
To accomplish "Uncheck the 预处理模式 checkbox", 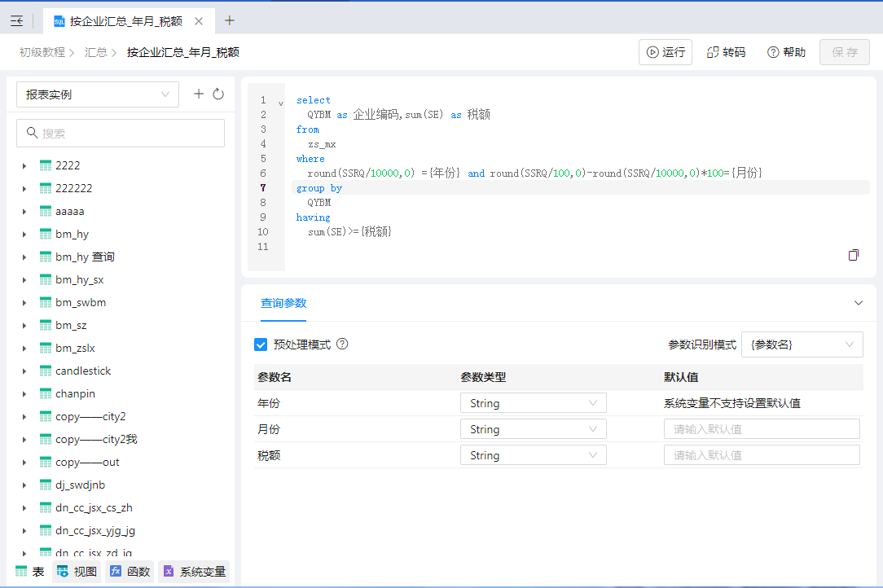I will coord(261,344).
